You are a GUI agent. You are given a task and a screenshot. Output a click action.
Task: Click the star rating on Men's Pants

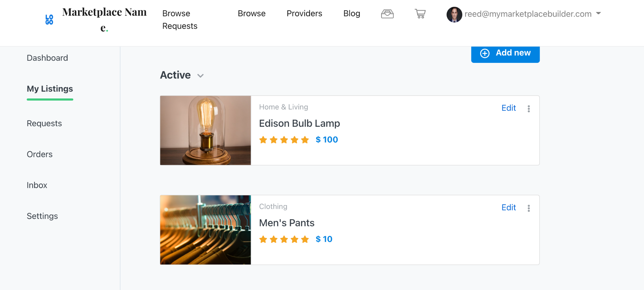coord(284,239)
